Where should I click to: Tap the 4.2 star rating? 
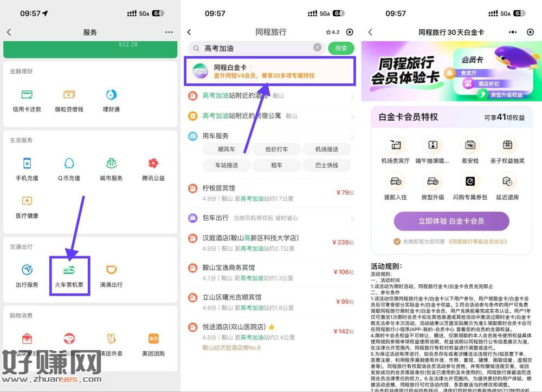pyautogui.click(x=333, y=32)
